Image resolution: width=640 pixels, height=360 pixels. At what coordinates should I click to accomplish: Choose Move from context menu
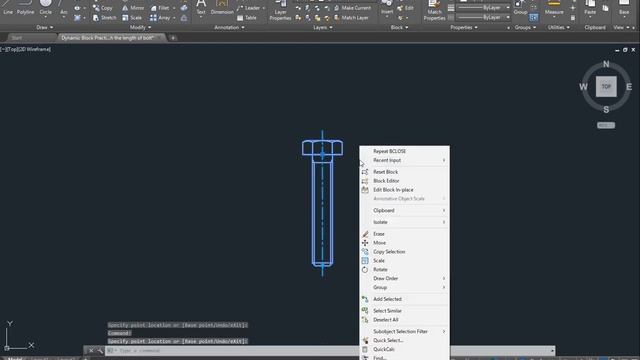tap(404, 243)
